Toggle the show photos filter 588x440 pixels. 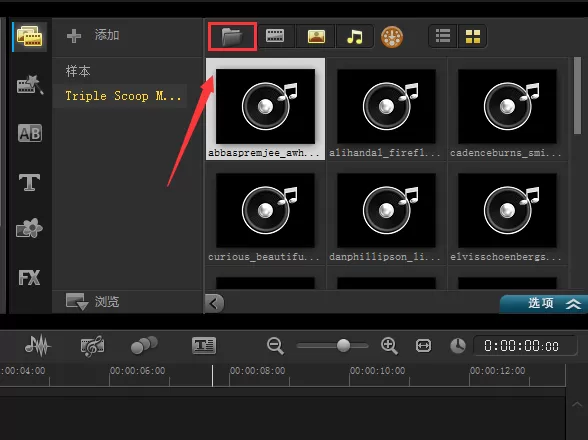(316, 36)
